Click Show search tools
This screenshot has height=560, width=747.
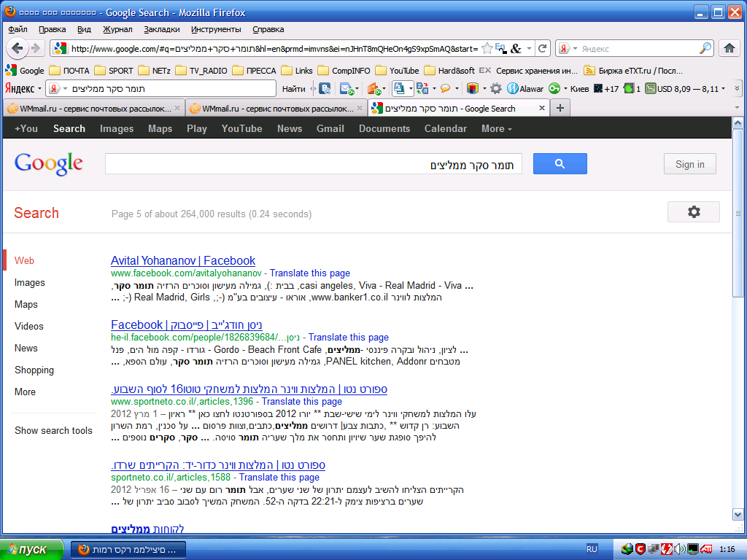pos(53,430)
